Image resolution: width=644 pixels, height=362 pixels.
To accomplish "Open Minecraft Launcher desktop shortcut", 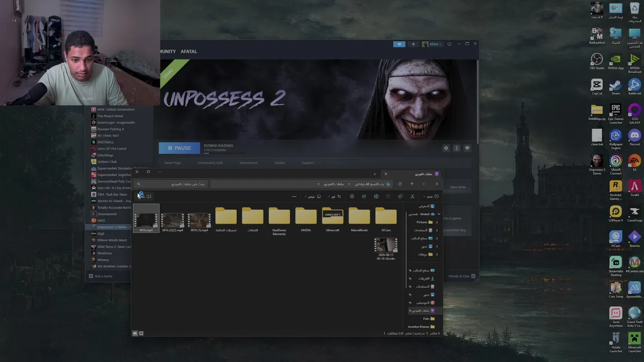I will 634,343.
